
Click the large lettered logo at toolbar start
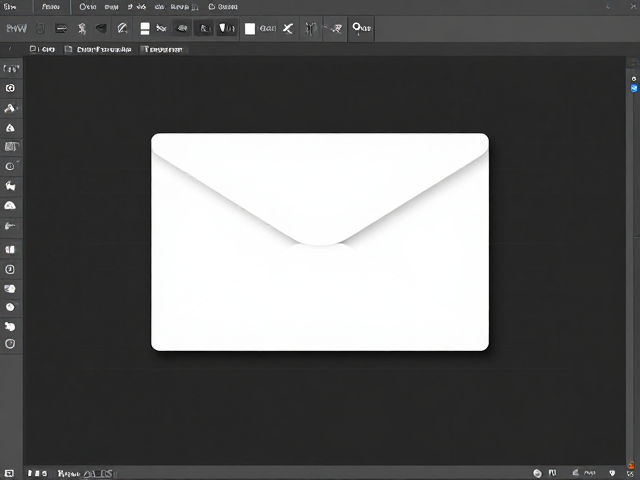(x=17, y=28)
